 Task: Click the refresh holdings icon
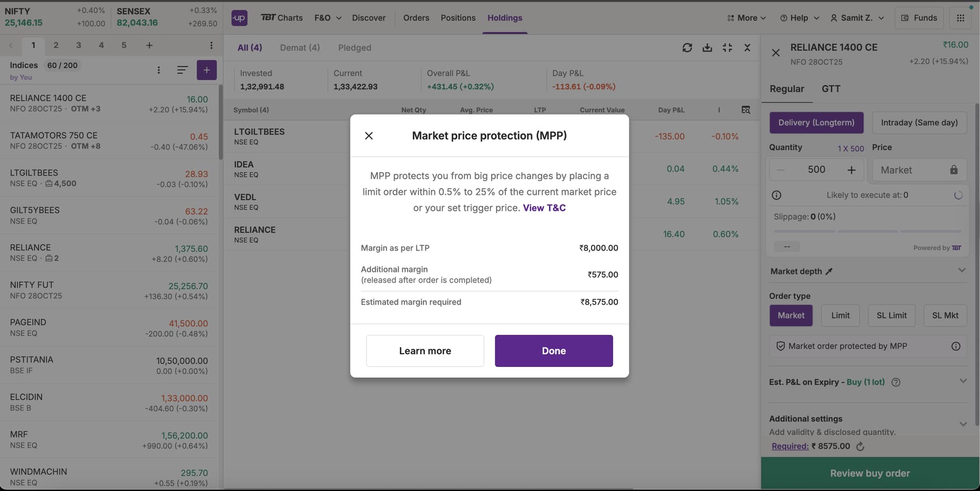687,47
